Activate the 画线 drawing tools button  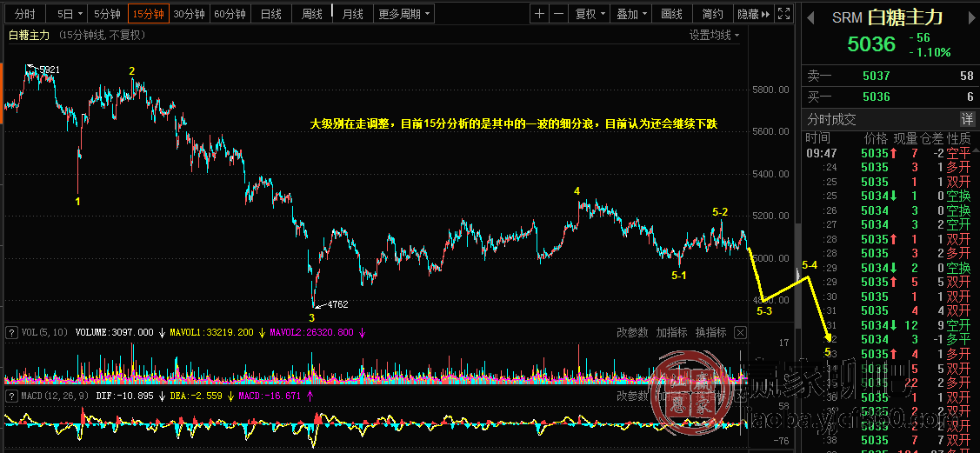click(672, 14)
